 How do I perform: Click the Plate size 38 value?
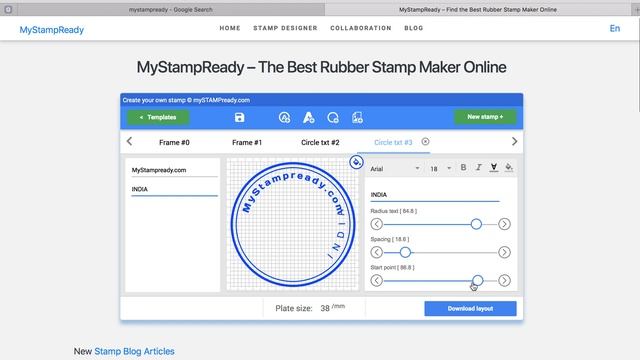[x=325, y=308]
